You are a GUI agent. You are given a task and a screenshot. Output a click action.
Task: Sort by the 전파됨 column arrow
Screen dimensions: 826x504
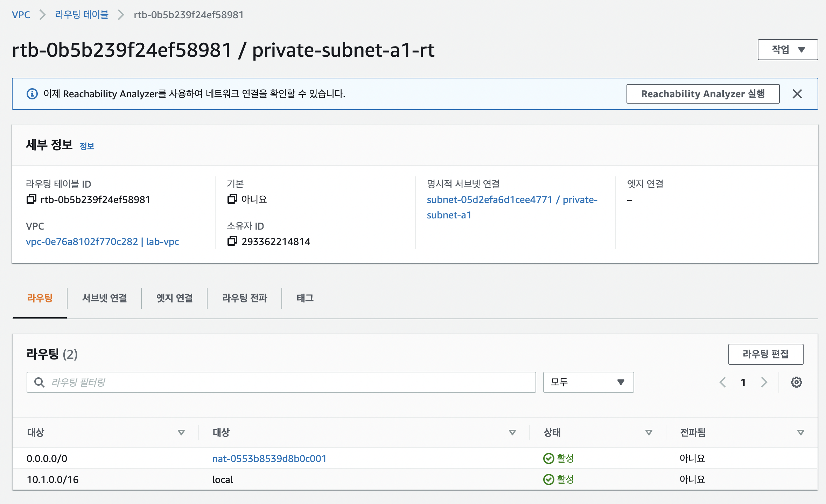(x=800, y=433)
